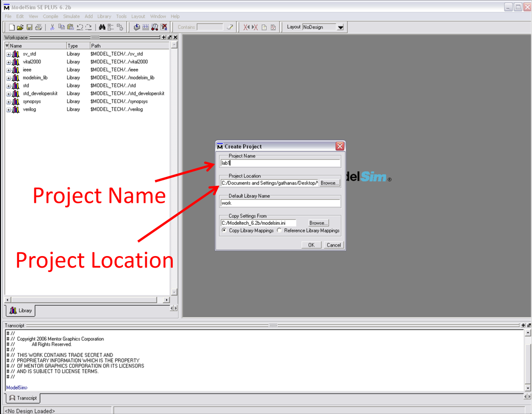The width and height of the screenshot is (532, 414).
Task: Expand the modelsim_lib library node
Action: tap(8, 78)
